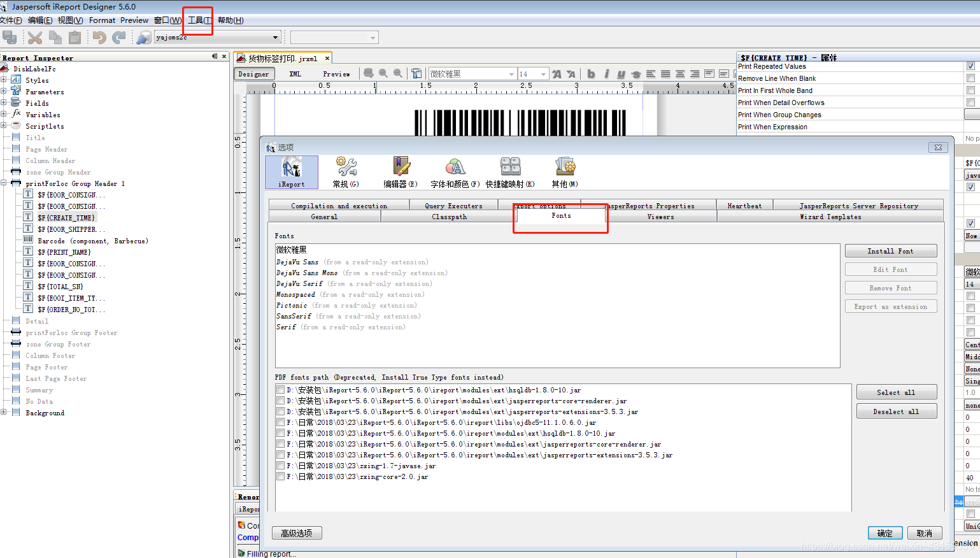Click the Save All toolbar icon
This screenshot has height=558, width=980.
point(10,38)
